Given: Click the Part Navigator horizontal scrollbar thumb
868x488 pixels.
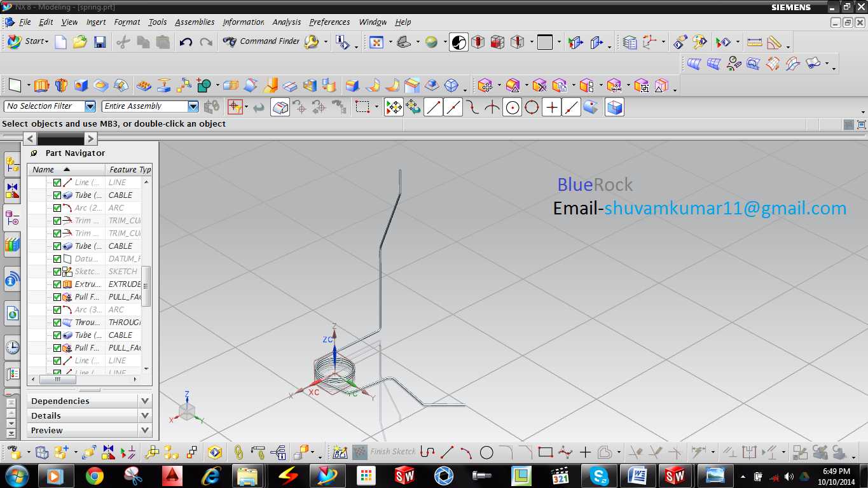Looking at the screenshot, I should pos(57,379).
